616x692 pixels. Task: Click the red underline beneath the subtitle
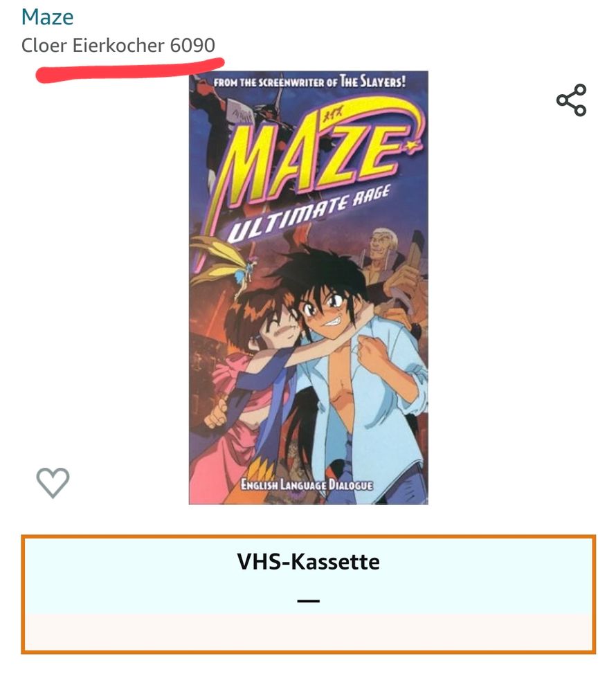(x=130, y=70)
